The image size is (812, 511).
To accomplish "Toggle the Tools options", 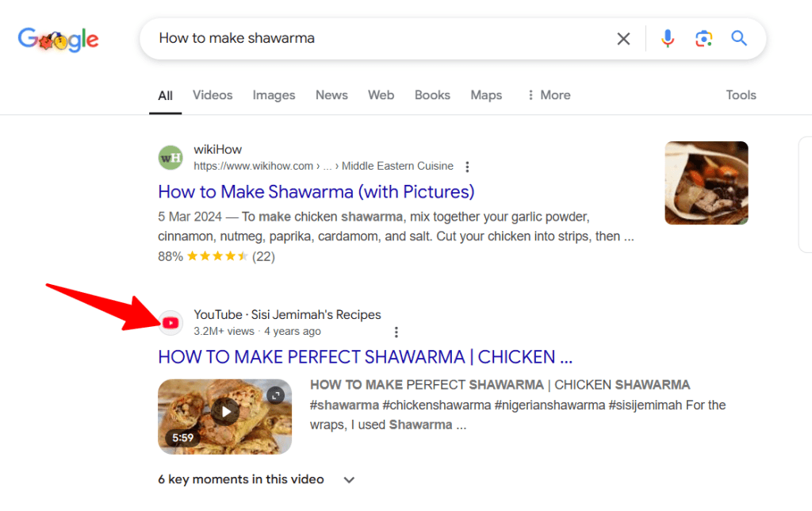I will [x=740, y=94].
